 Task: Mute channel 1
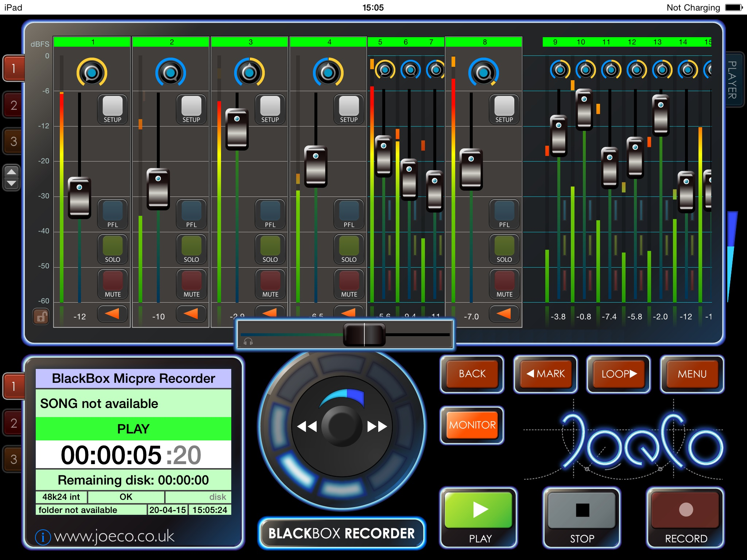pyautogui.click(x=112, y=284)
